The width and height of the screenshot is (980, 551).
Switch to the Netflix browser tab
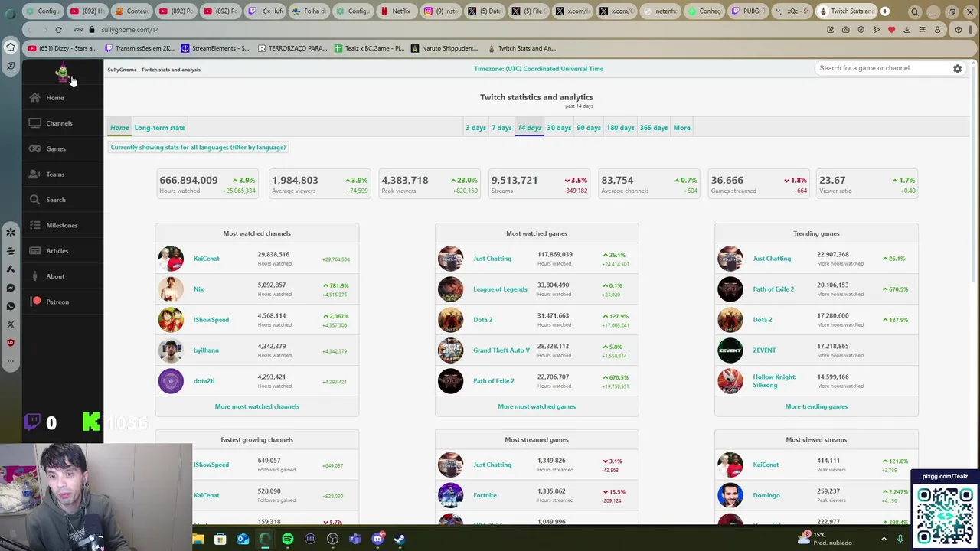(396, 11)
